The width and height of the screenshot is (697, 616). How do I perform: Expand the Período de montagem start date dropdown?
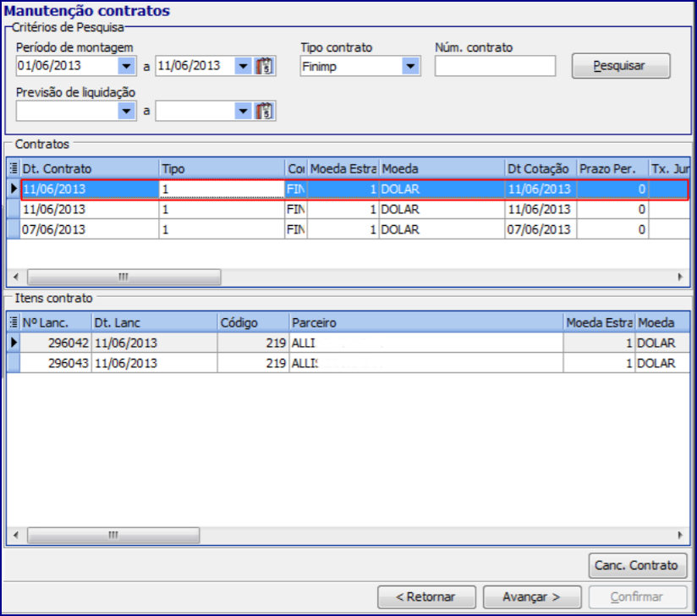pos(127,66)
